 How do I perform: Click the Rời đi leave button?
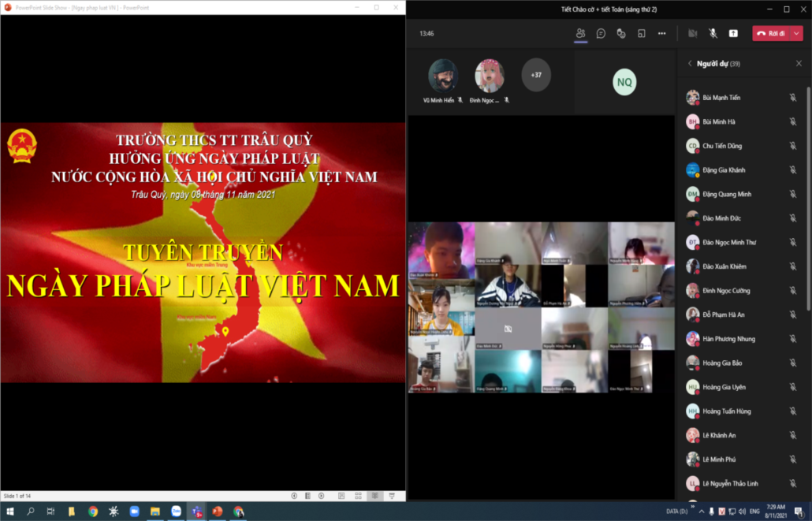click(x=771, y=34)
